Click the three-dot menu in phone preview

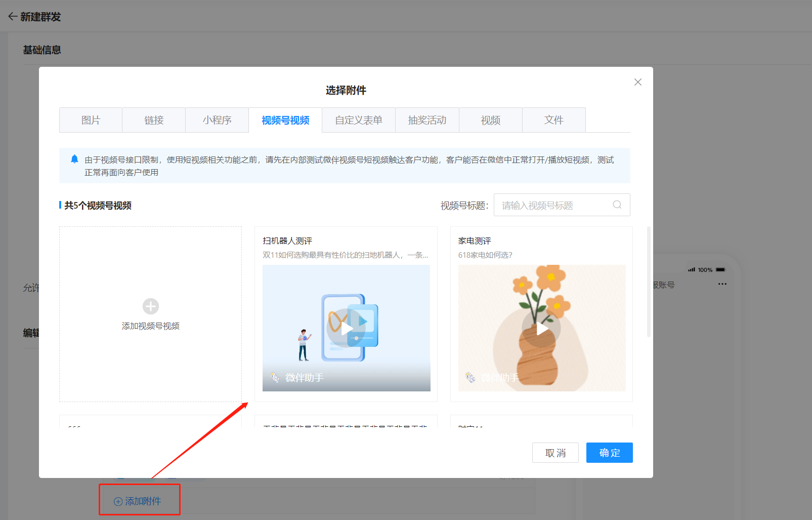click(722, 284)
